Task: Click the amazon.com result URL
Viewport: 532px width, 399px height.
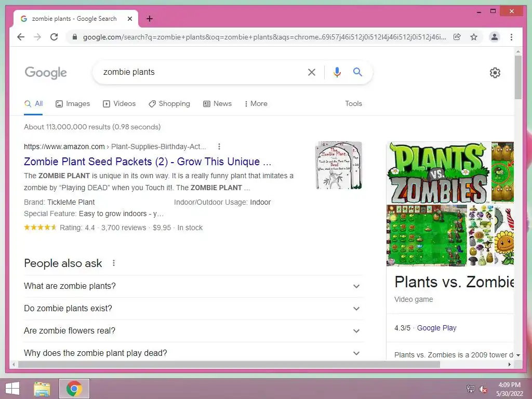Action: pos(115,147)
